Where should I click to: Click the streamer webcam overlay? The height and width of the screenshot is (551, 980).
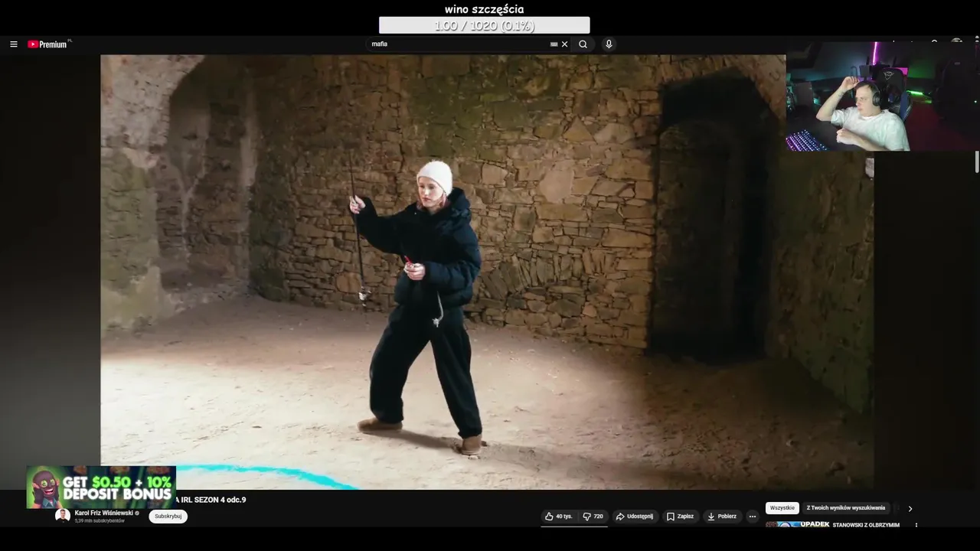pos(882,96)
